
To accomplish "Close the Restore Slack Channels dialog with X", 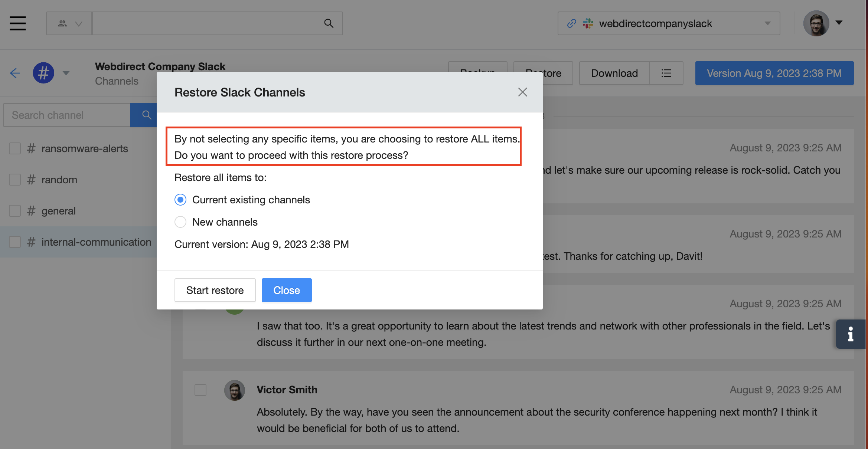I will pos(522,92).
